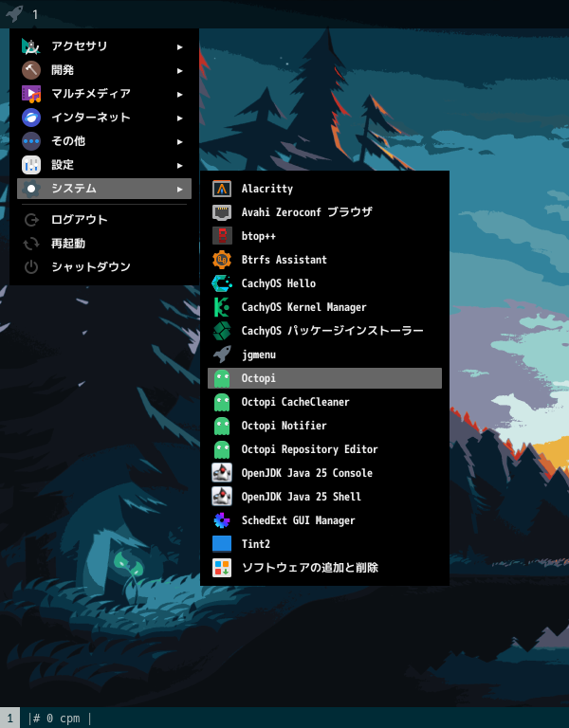Choose 再起動 to reboot
The image size is (569, 728).
(x=104, y=244)
